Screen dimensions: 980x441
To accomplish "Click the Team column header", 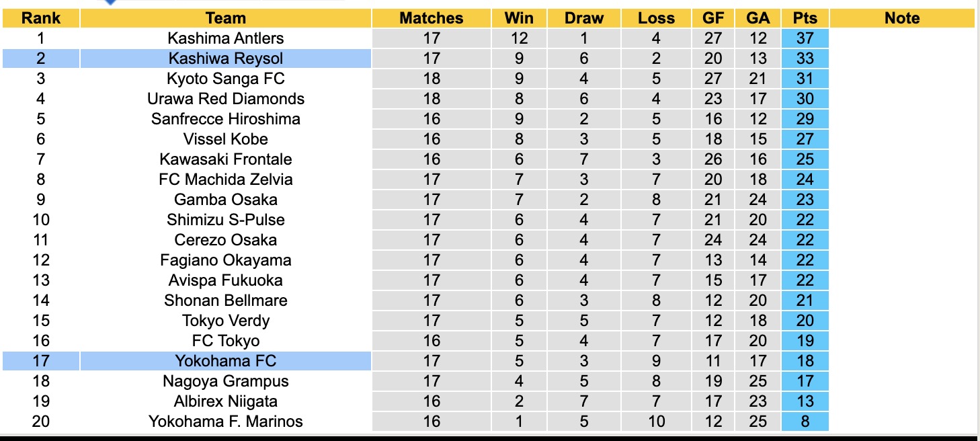I will (x=225, y=18).
